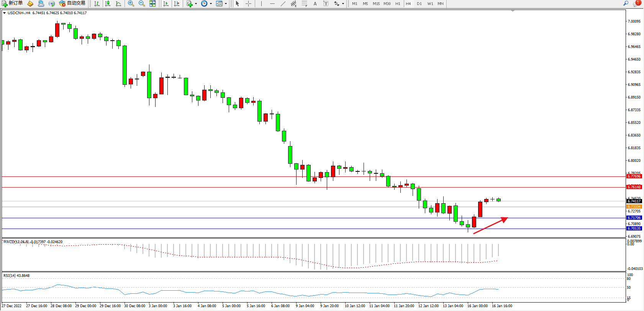Click the New Order (新订单) button

click(x=12, y=3)
